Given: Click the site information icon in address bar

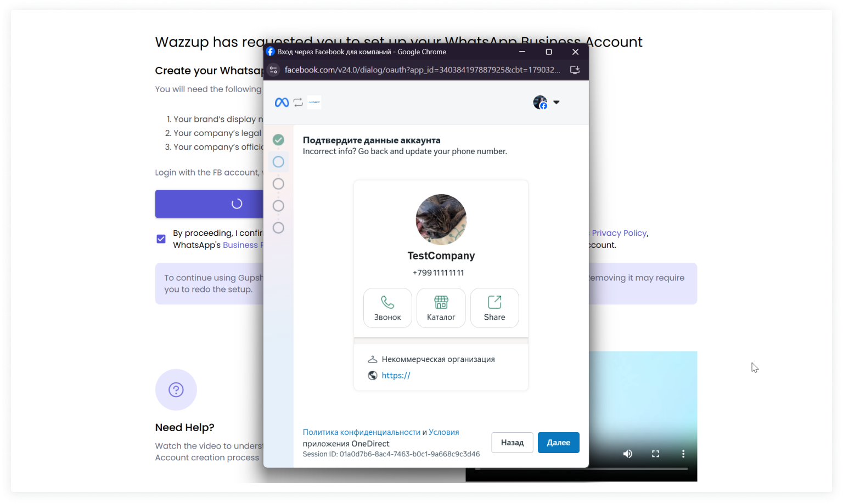Looking at the screenshot, I should pos(273,70).
